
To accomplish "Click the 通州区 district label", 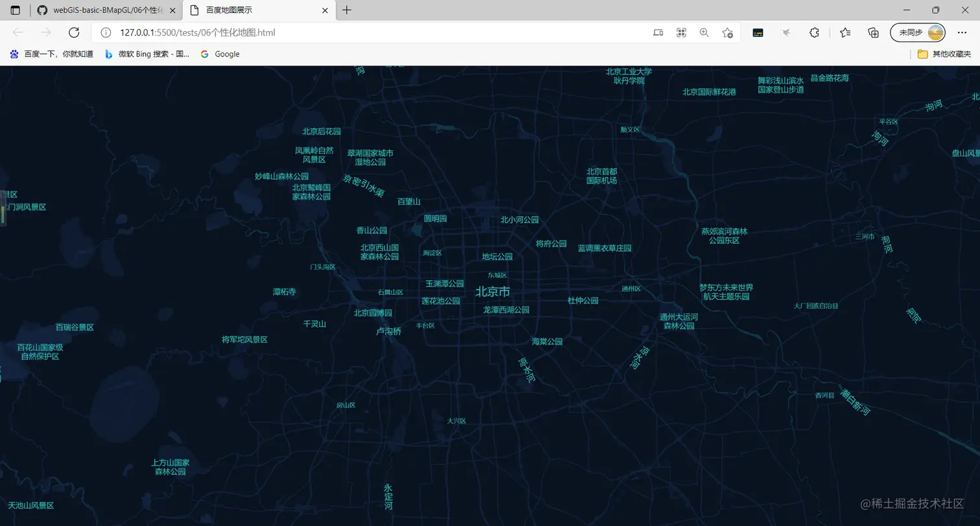I will [x=631, y=289].
